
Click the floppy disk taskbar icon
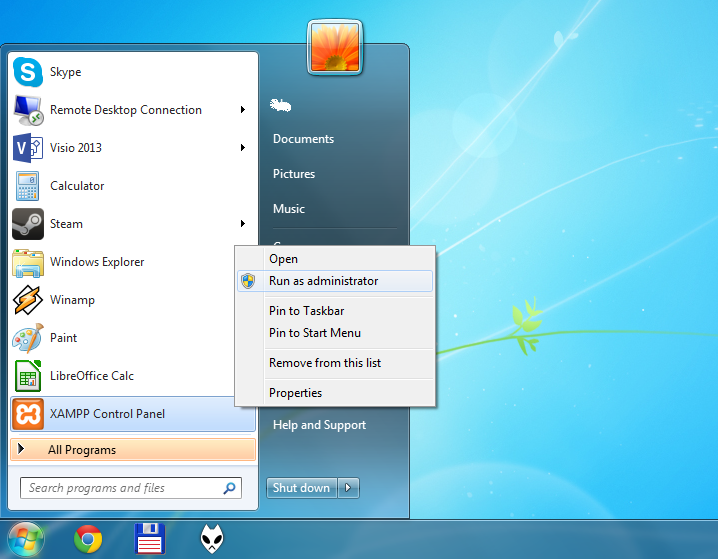(x=150, y=539)
